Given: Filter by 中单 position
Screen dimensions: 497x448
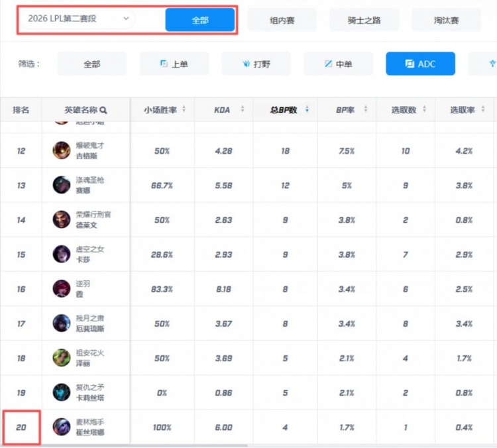Looking at the screenshot, I should coord(338,64).
